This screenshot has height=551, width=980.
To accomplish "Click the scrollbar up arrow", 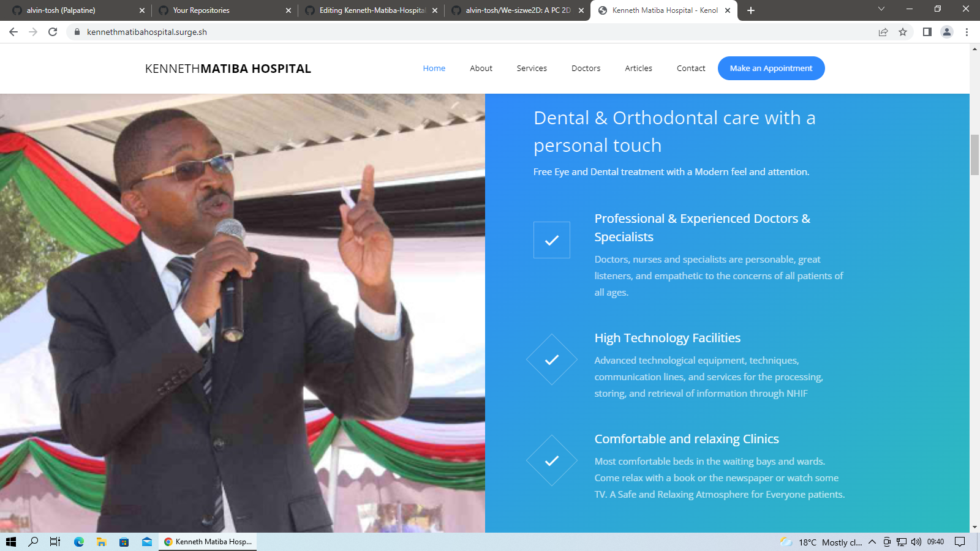I will click(x=974, y=49).
